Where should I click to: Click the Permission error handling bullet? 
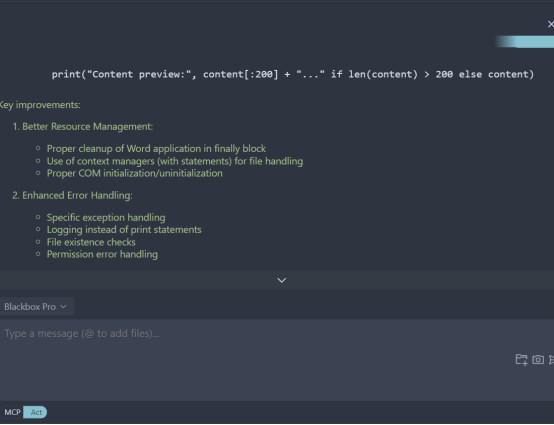[102, 254]
